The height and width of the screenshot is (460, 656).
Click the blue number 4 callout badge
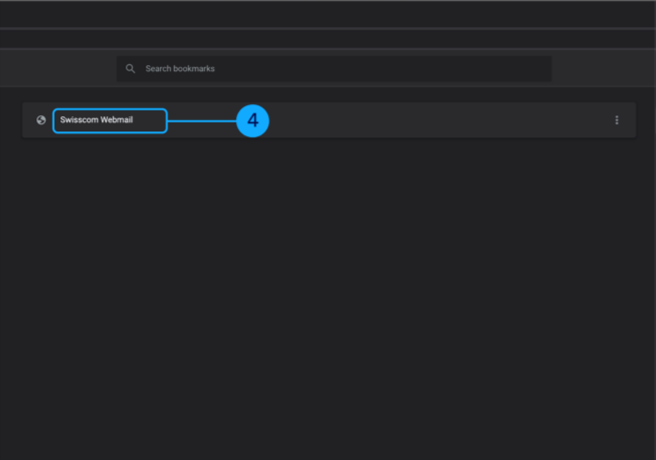pyautogui.click(x=252, y=121)
